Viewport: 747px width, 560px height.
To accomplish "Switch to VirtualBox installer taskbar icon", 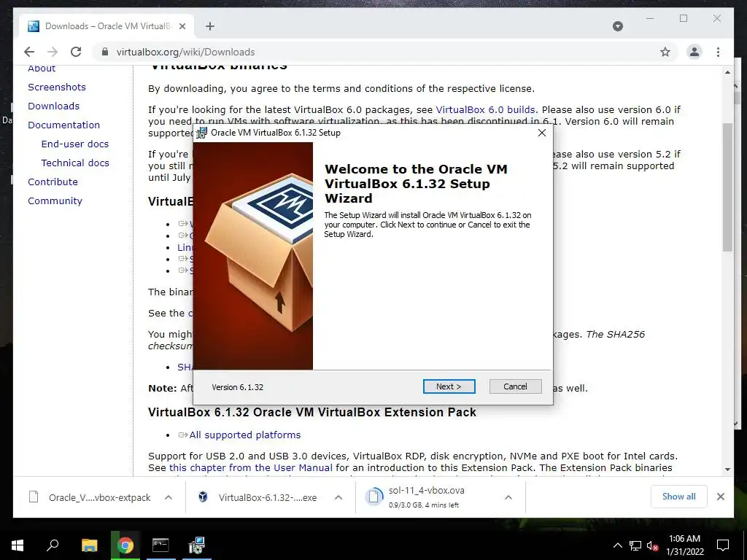I will click(x=196, y=545).
